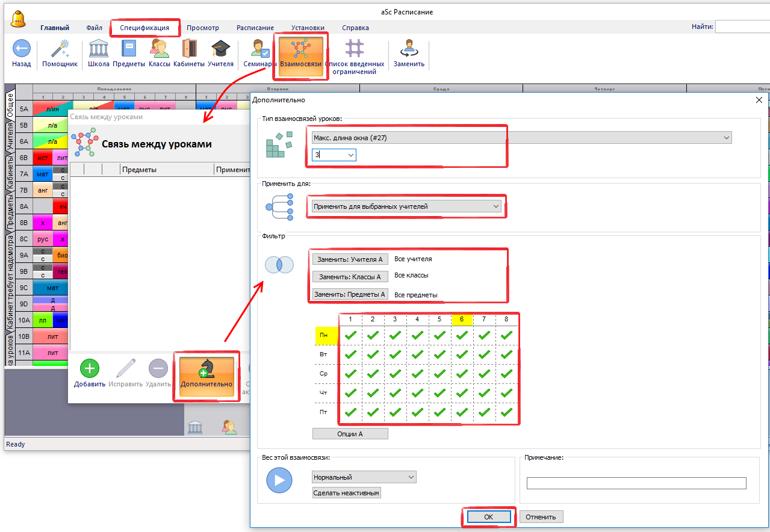Viewport: 770px width, 532px height.
Task: Open the Учителя graduation cap icon
Action: (220, 49)
